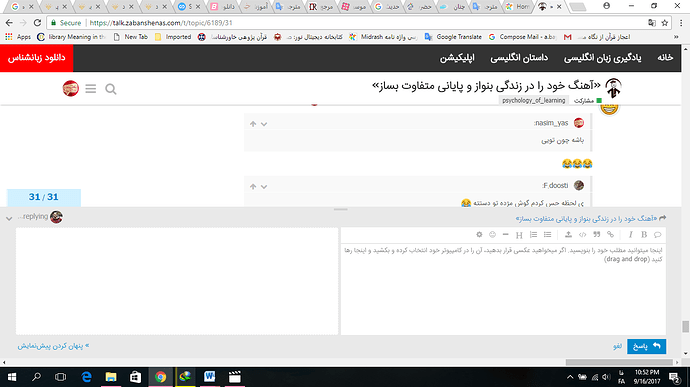Jump to F.doosti quoted post with up arrow
This screenshot has height=387, width=690.
click(x=253, y=186)
